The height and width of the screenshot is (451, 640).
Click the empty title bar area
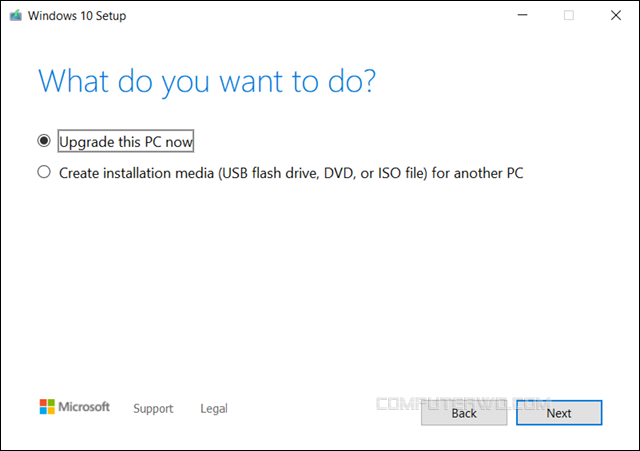(320, 15)
